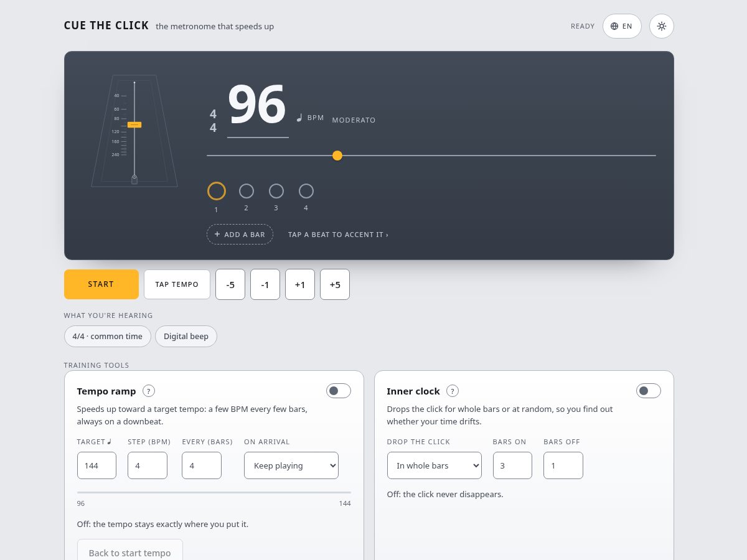Open the EN language selector
The width and height of the screenshot is (747, 560).
[x=622, y=26]
